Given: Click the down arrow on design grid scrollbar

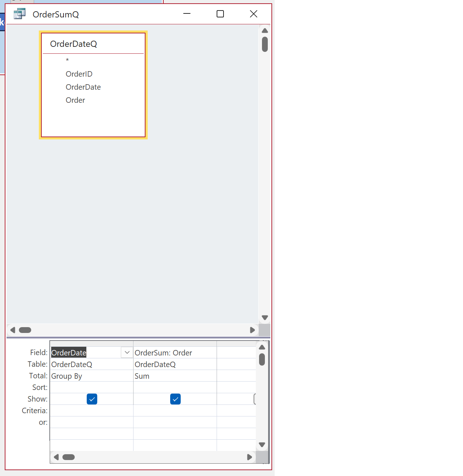Looking at the screenshot, I should [x=262, y=444].
